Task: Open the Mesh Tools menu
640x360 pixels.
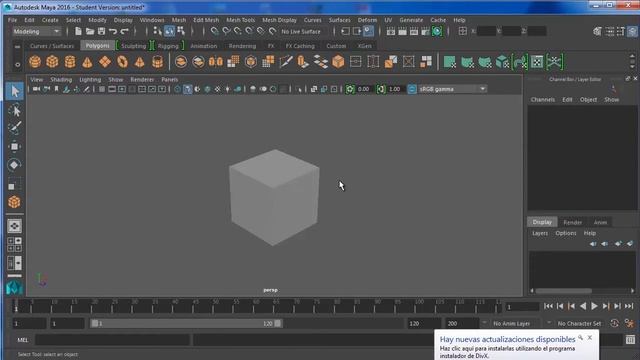Action: tap(240, 20)
